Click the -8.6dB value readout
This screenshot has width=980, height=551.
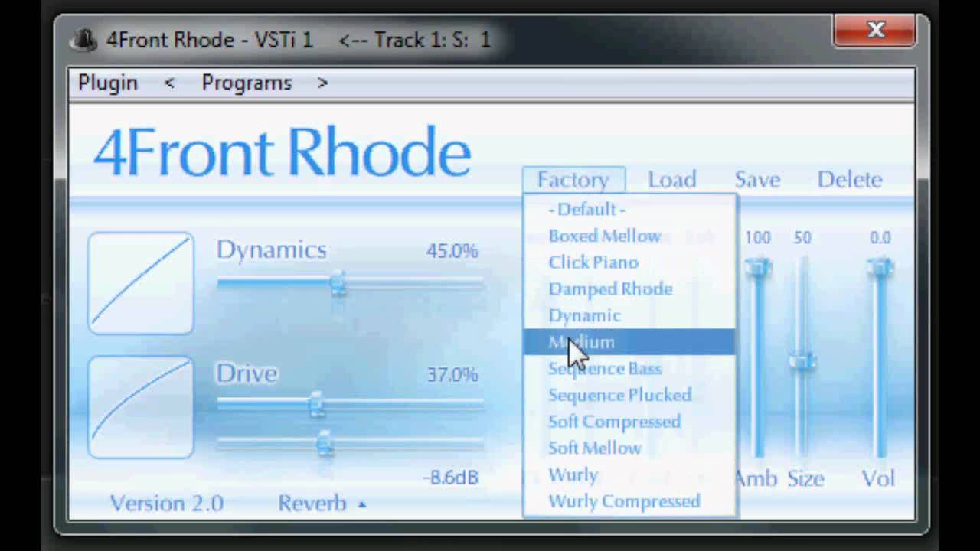click(451, 478)
